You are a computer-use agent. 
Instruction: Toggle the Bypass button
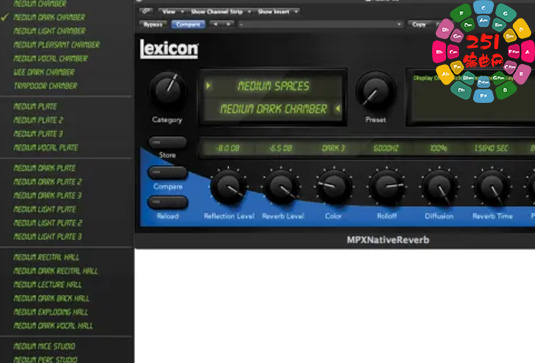[153, 24]
